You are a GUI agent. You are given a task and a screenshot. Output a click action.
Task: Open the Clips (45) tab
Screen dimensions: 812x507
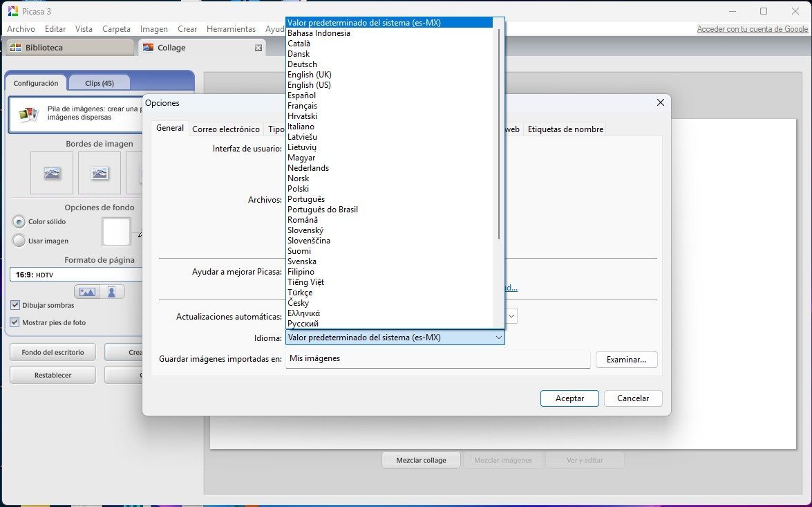(x=100, y=83)
